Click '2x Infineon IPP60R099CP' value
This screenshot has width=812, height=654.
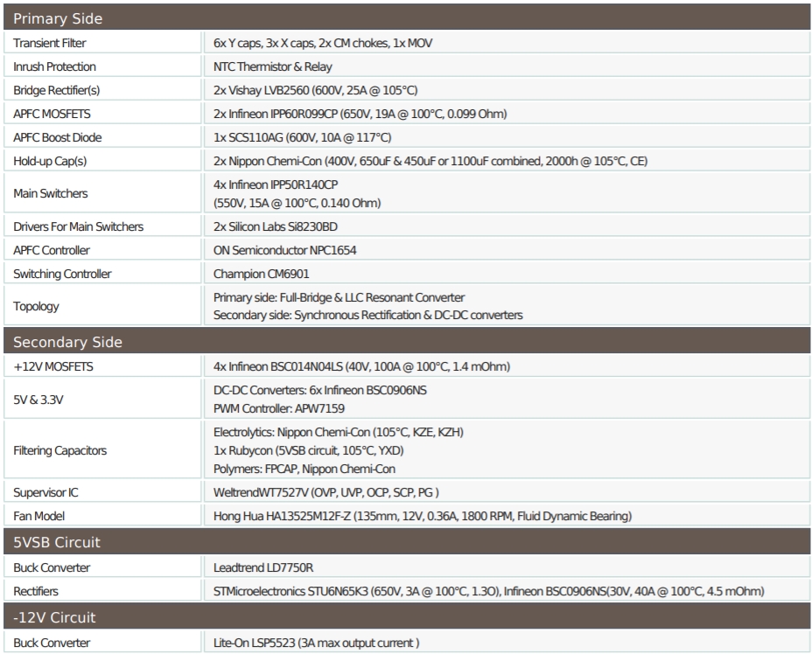coord(360,114)
